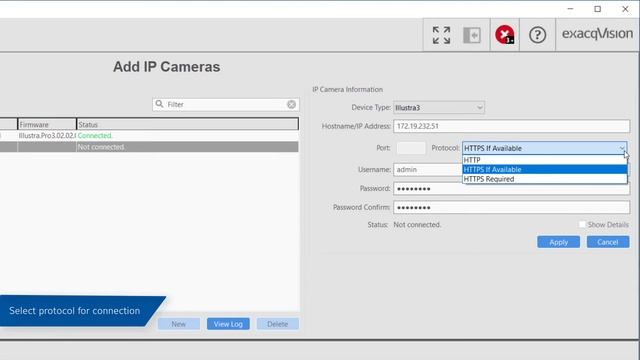Open the Device Type dropdown
The image size is (640, 360).
coord(439,107)
